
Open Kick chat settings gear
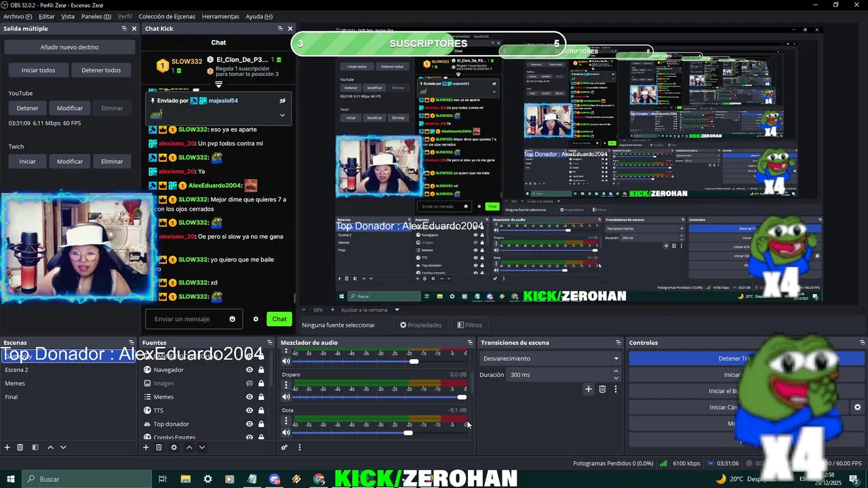(x=256, y=319)
